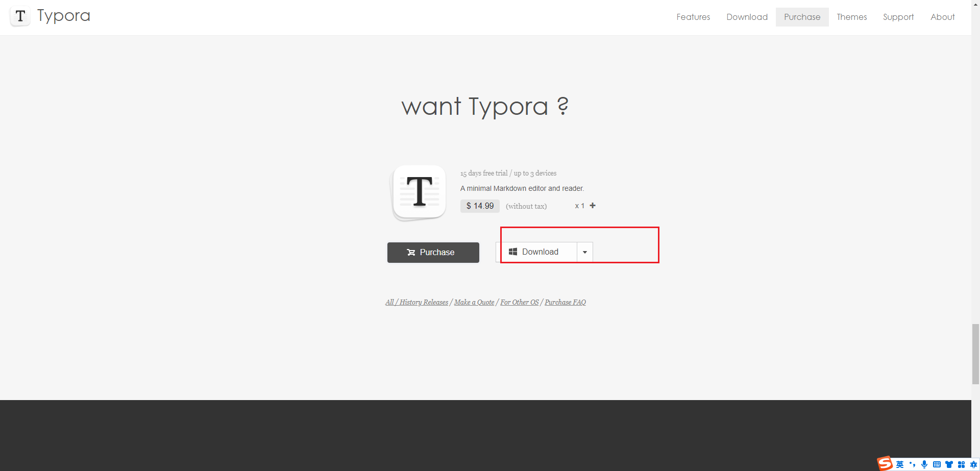Image resolution: width=980 pixels, height=471 pixels.
Task: Toggle Sogou English/Chinese input mode
Action: point(900,464)
